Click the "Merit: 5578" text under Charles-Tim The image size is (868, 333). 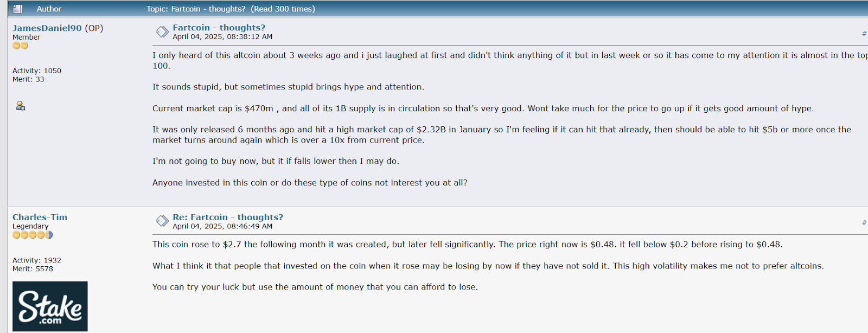[x=33, y=269]
